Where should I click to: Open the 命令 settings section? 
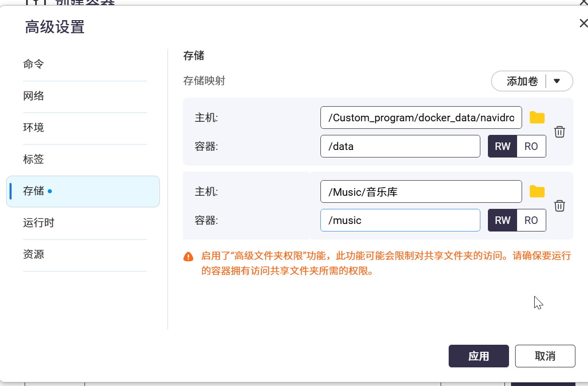(x=34, y=64)
